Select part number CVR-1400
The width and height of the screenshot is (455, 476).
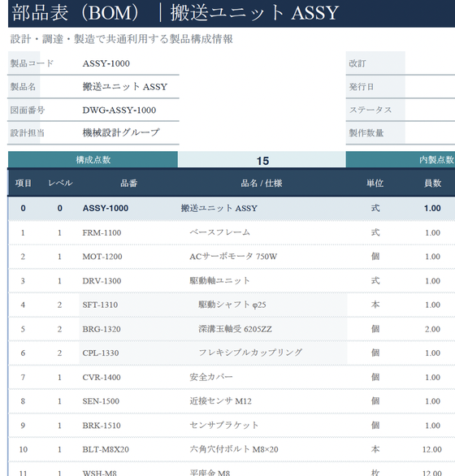[102, 378]
